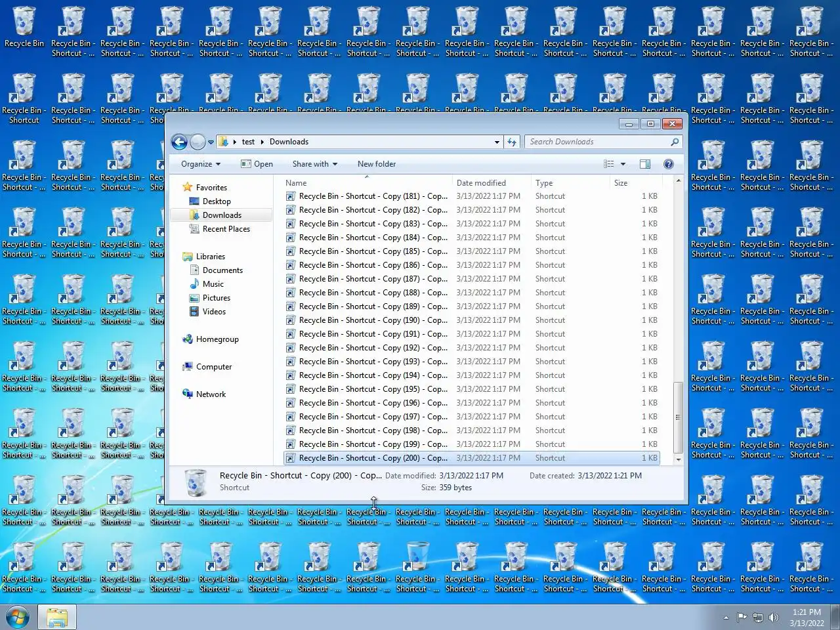Screen dimensions: 840x630
Task: Click the Back navigation arrow button
Action: tap(179, 142)
